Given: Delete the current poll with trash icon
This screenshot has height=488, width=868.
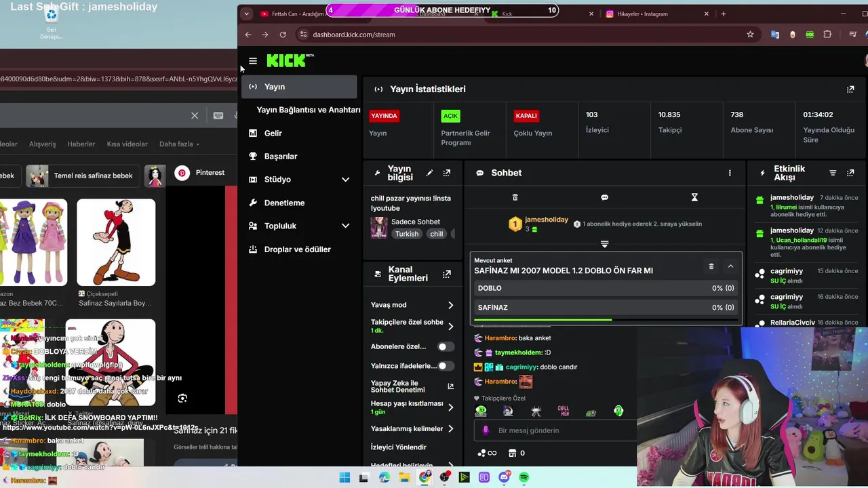Looking at the screenshot, I should pos(711,266).
